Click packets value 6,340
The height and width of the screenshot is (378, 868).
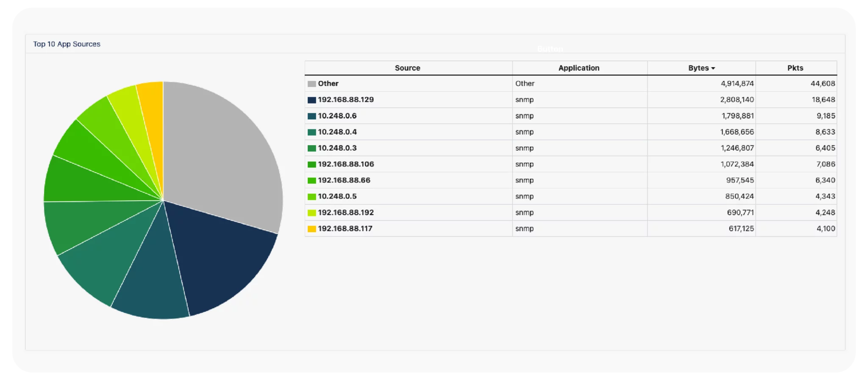[x=825, y=180]
